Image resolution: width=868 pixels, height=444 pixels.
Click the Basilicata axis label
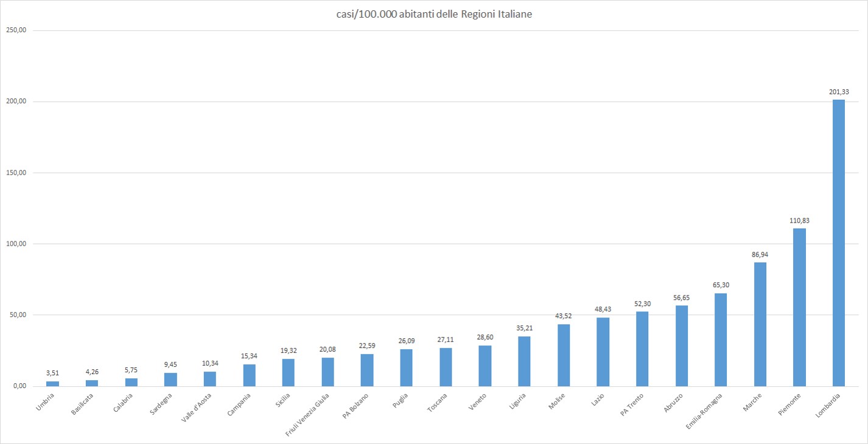pos(83,403)
